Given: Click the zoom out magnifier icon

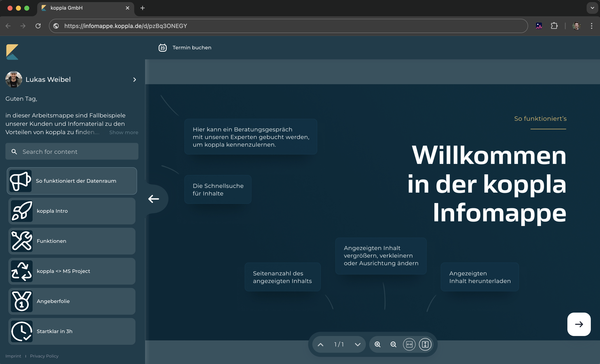Looking at the screenshot, I should click(393, 344).
